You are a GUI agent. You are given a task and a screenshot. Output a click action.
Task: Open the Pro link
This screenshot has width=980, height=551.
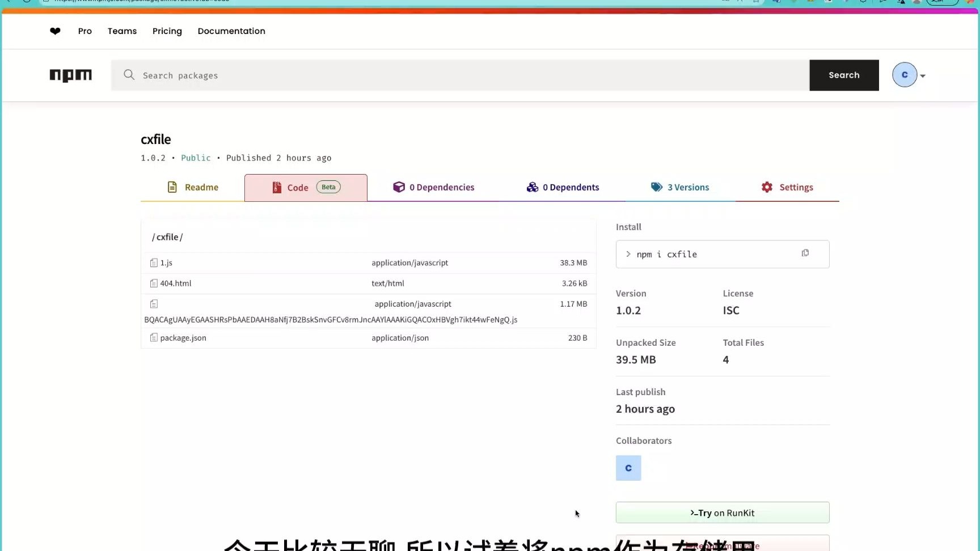pos(85,31)
